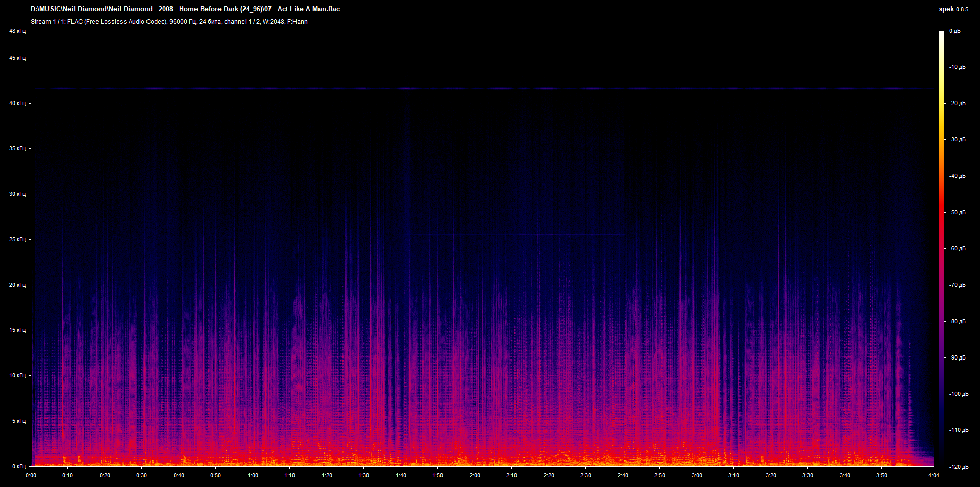980x487 pixels.
Task: Click the FLAC stream info line
Action: [169, 22]
